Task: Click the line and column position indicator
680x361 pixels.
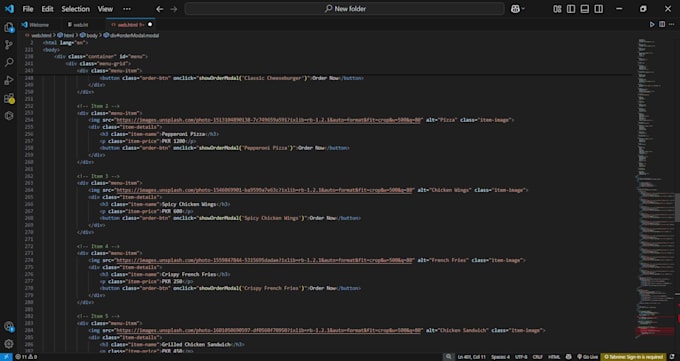Action: coord(472,357)
